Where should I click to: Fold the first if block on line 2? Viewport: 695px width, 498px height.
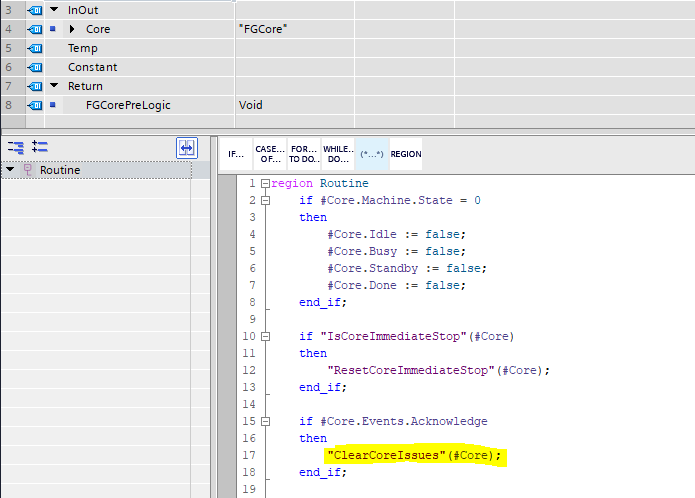pyautogui.click(x=264, y=201)
